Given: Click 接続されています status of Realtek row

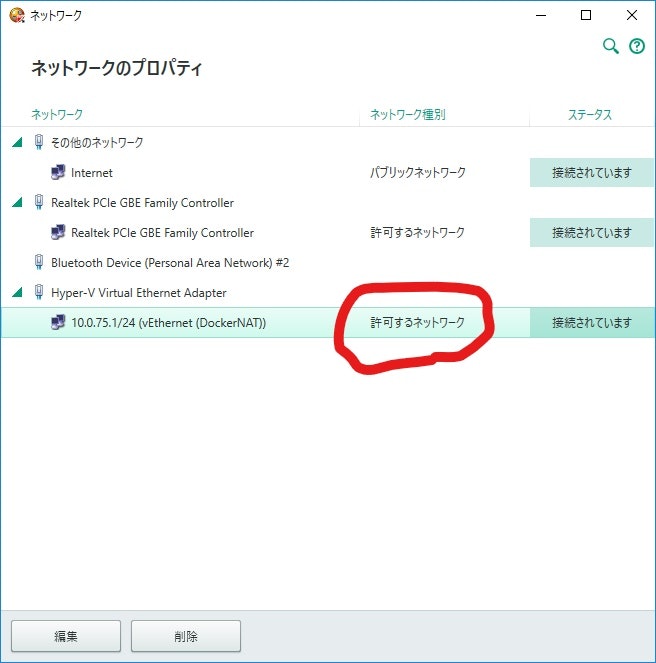Looking at the screenshot, I should (592, 232).
